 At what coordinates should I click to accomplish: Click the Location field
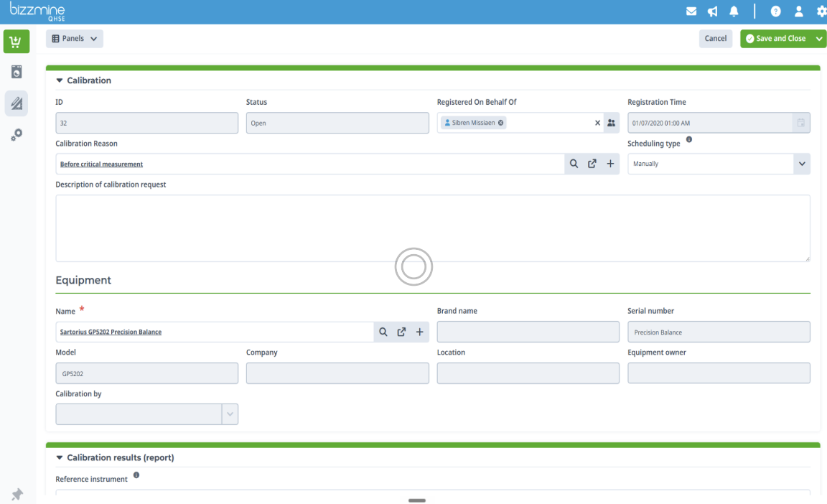(528, 373)
